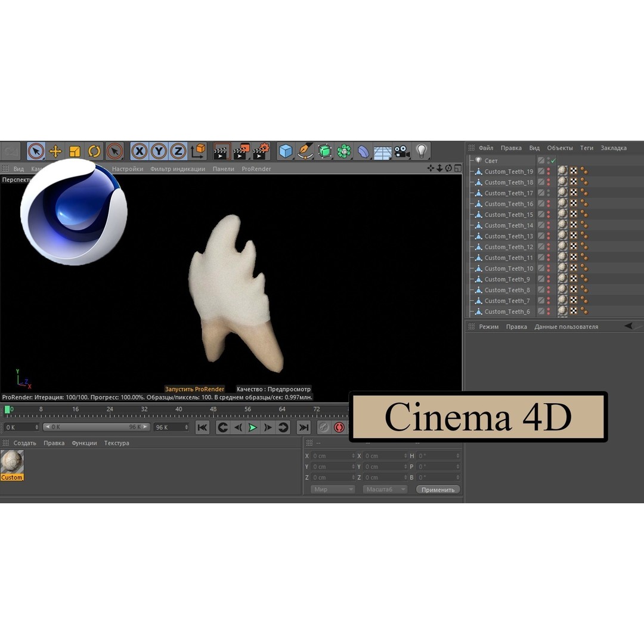The width and height of the screenshot is (644, 644).
Task: Step to the previous frame
Action: 238,428
